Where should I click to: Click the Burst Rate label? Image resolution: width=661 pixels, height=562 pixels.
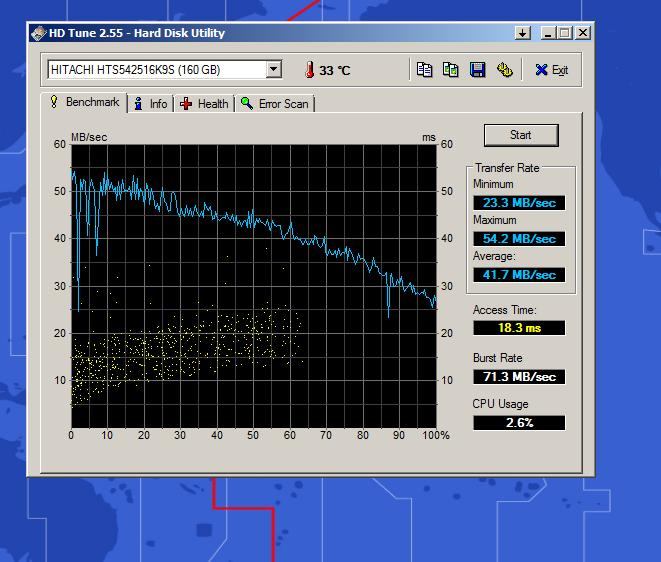click(497, 358)
